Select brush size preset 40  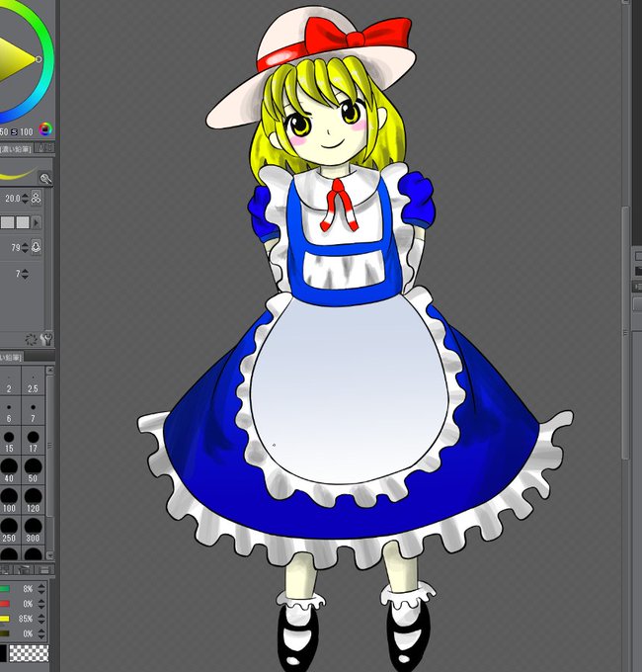(x=9, y=470)
